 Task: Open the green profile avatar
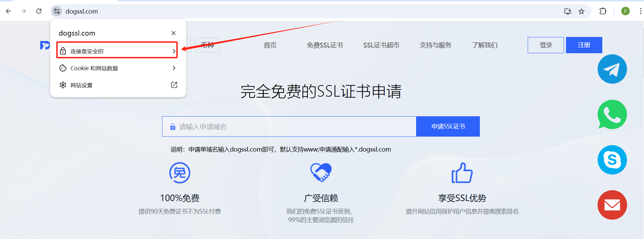click(625, 11)
